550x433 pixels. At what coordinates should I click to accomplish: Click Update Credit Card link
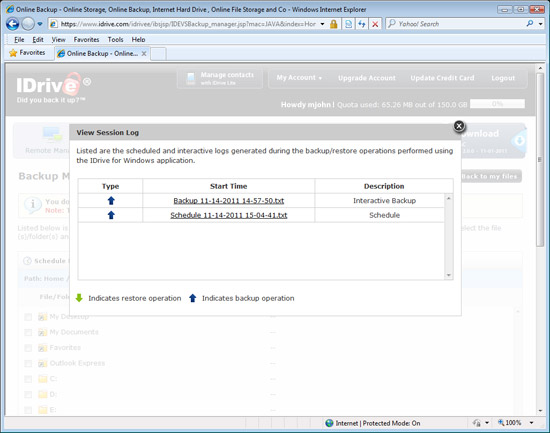(x=442, y=78)
